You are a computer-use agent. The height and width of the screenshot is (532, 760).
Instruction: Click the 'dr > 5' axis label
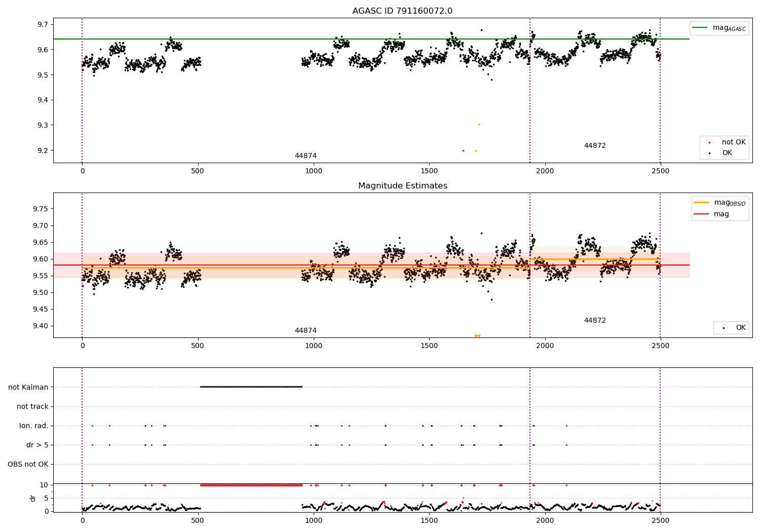tap(37, 445)
